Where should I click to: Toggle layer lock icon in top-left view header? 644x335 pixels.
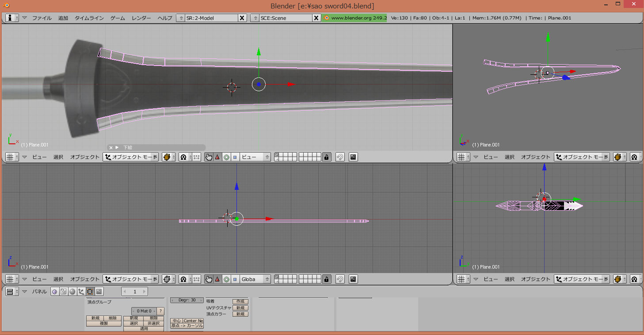coord(327,157)
